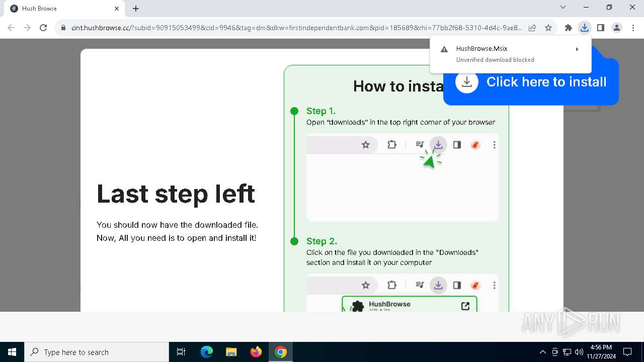Click the 'How to install' heading text
The height and width of the screenshot is (362, 644).
point(398,86)
